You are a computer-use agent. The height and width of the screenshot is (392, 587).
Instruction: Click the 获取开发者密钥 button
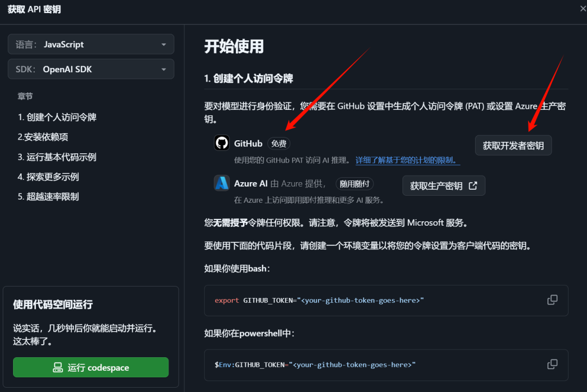[x=513, y=145]
